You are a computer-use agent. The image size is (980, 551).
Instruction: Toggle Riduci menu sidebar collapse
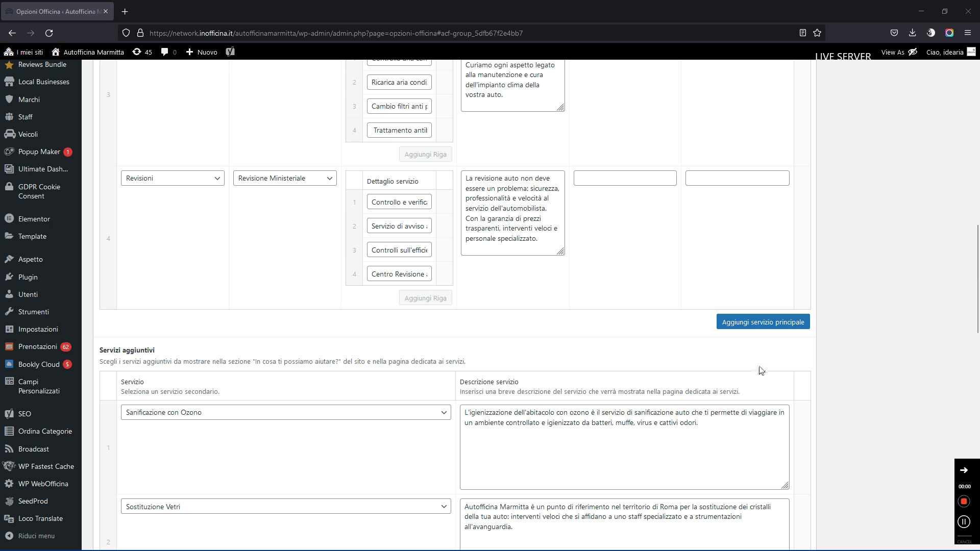coord(36,537)
